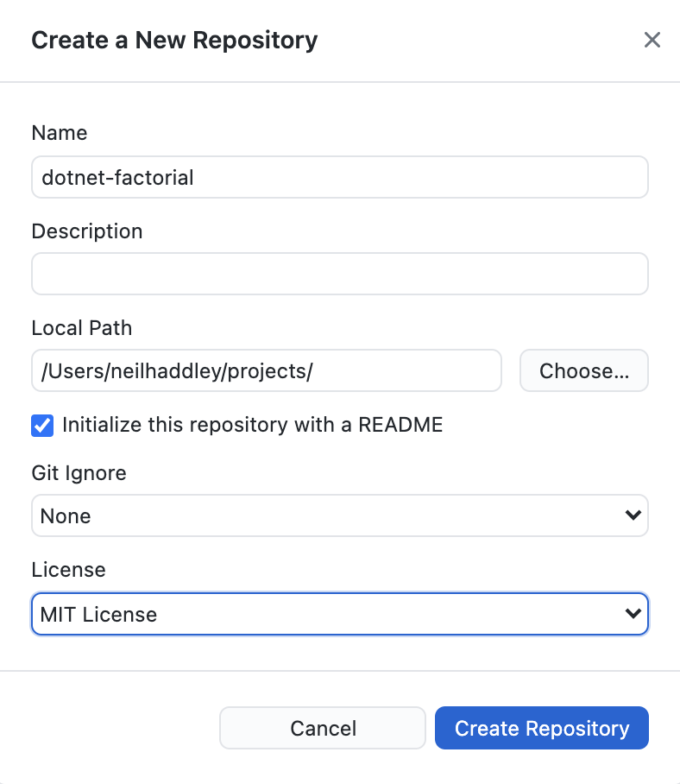This screenshot has height=784, width=680.
Task: Click the MIT License selected value
Action: pos(99,615)
